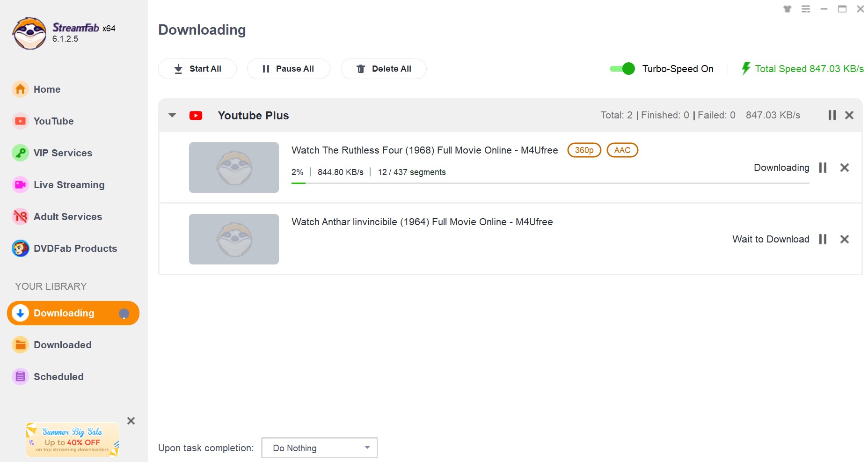Click the 360p quality badge
The image size is (868, 462).
point(584,150)
